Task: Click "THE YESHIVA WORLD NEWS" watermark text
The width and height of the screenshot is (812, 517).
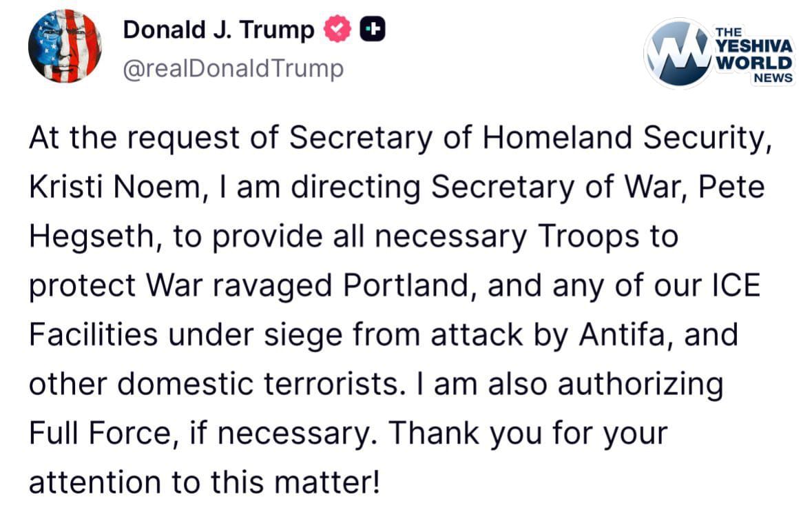Action: pyautogui.click(x=754, y=57)
